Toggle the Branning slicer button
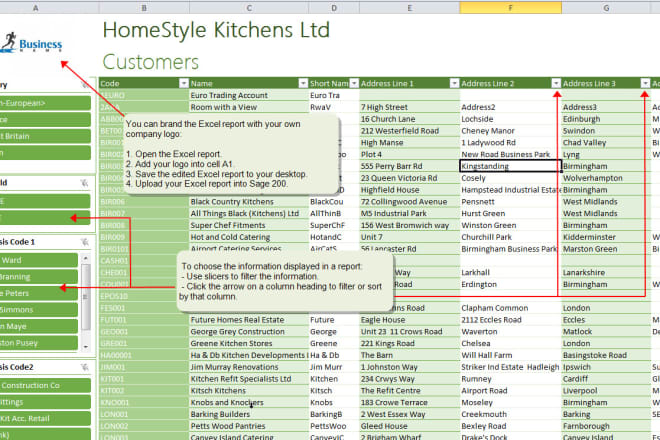This screenshot has width=660, height=440. [x=39, y=277]
